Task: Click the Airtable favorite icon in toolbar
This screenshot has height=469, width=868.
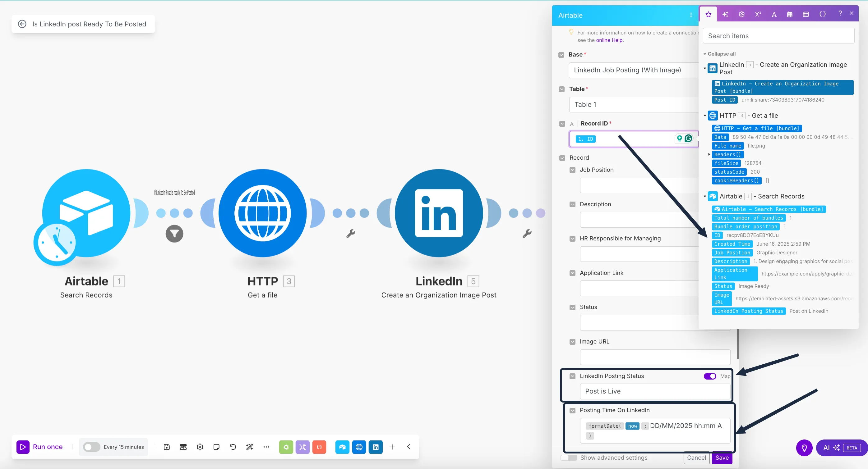Action: pos(342,447)
